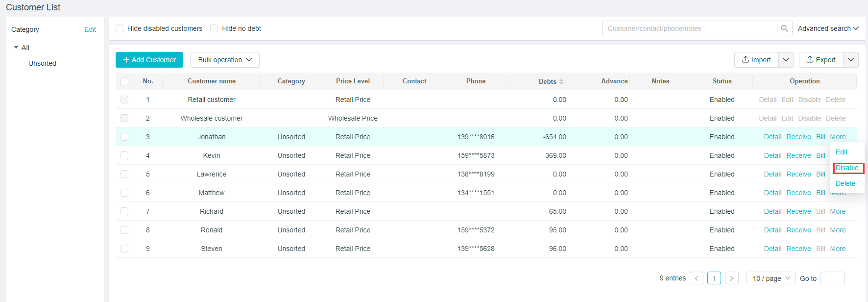Open Detail for customer Kevin
This screenshot has height=302, width=868.
[x=772, y=155]
